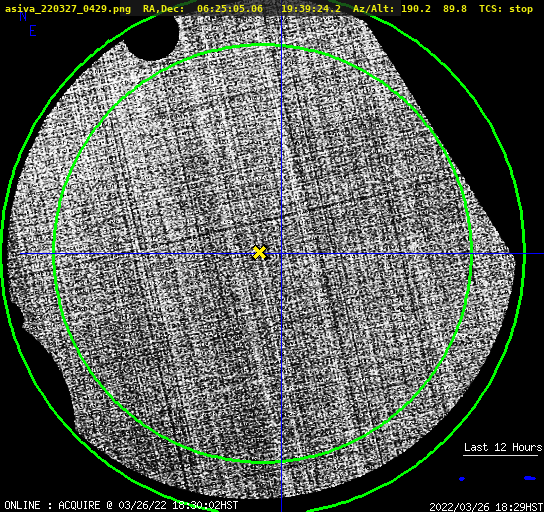
Task: Click the blue E east compass label
Action: (x=33, y=31)
